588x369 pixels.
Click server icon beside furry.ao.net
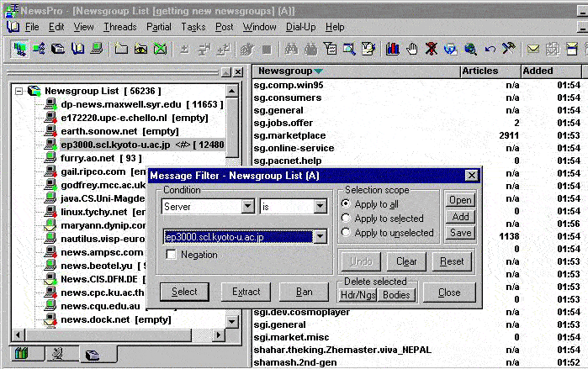50,158
